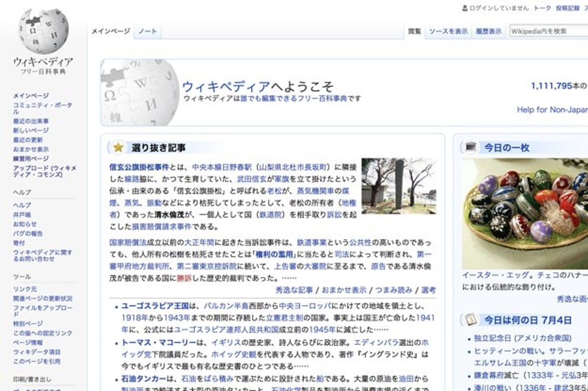The height and width of the screenshot is (391, 588).
Task: Open おまかせ表示 in the sidebar
Action: pyautogui.click(x=30, y=149)
